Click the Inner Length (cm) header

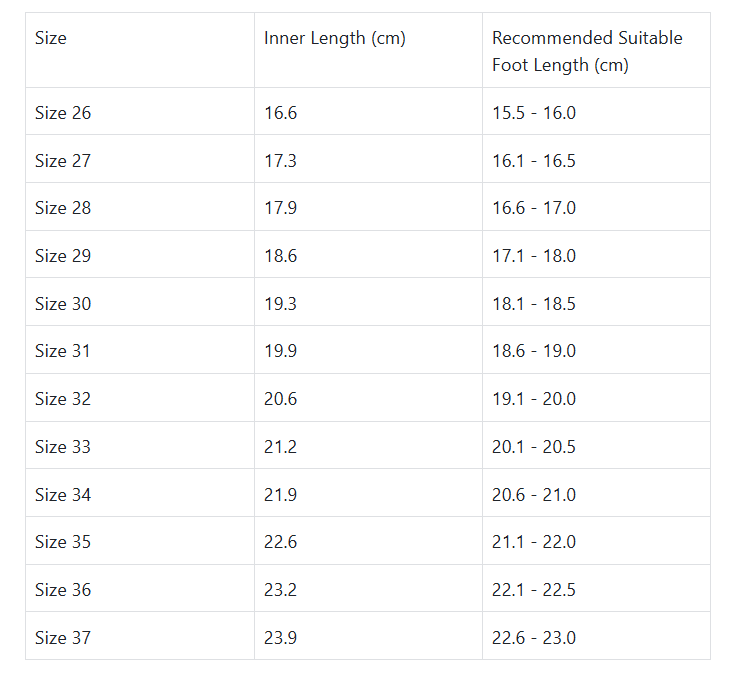(x=335, y=38)
